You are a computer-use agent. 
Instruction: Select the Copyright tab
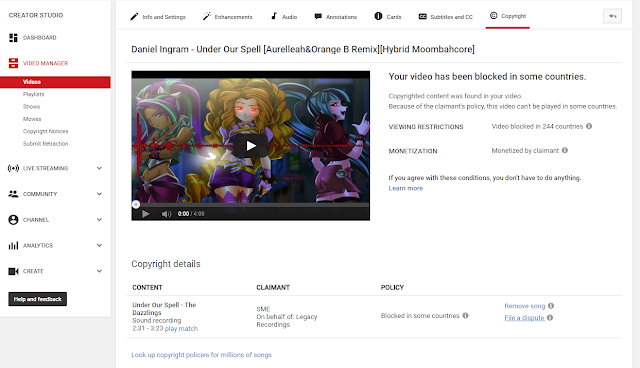pyautogui.click(x=508, y=16)
